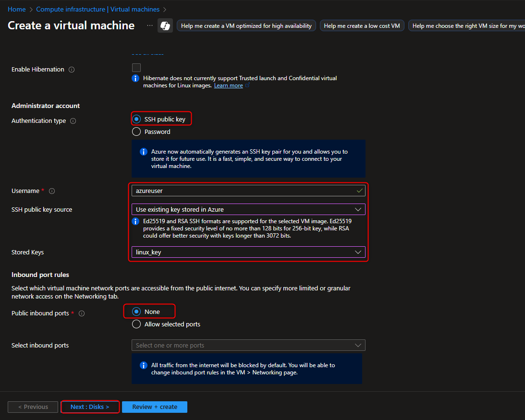The image size is (525, 420).
Task: Go to Home through the breadcrumb trail
Action: pos(16,9)
